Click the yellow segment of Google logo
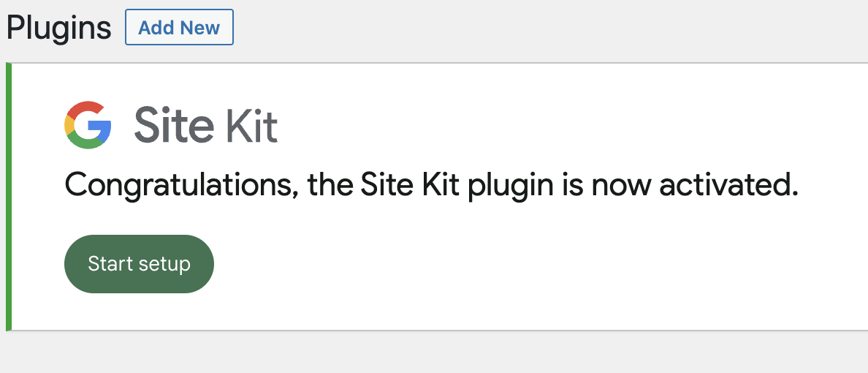The width and height of the screenshot is (868, 373). click(69, 126)
